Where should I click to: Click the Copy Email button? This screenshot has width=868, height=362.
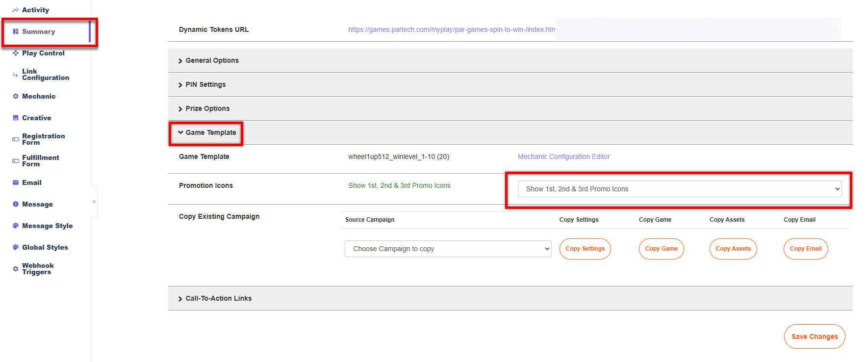pos(806,249)
